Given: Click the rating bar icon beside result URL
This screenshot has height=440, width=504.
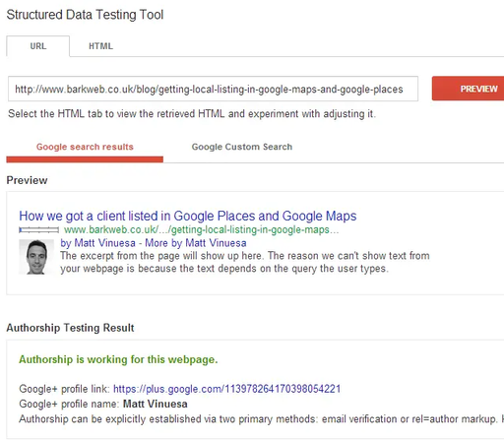Looking at the screenshot, I should click(38, 230).
